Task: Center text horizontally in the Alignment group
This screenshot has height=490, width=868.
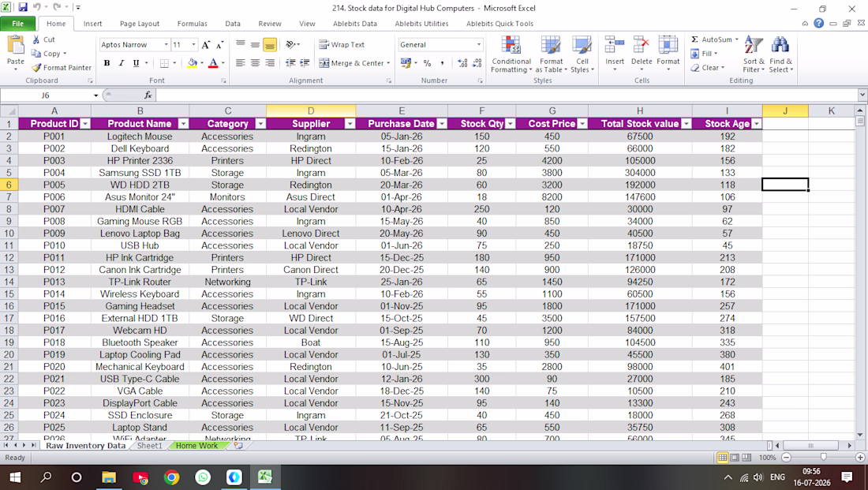Action: click(x=255, y=63)
